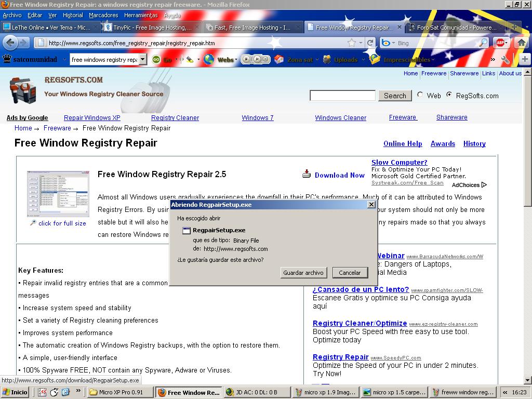Click the toolbar player play button
The image size is (532, 399).
(257, 60)
